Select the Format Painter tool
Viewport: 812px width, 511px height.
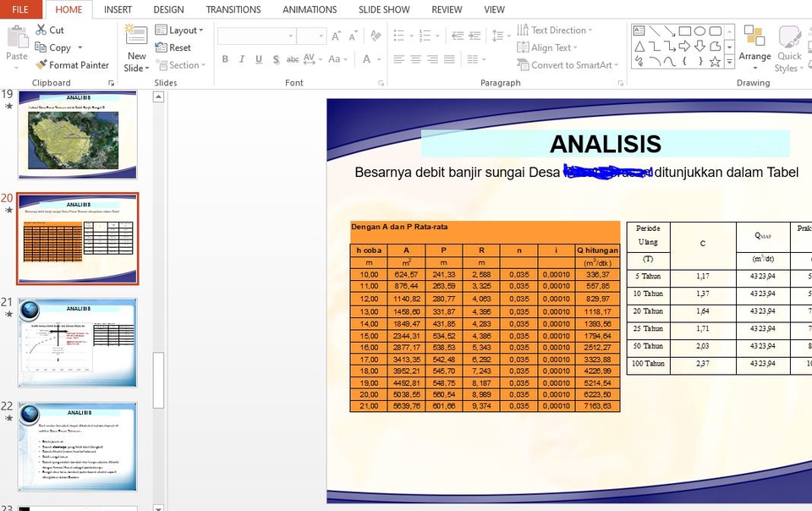click(72, 65)
